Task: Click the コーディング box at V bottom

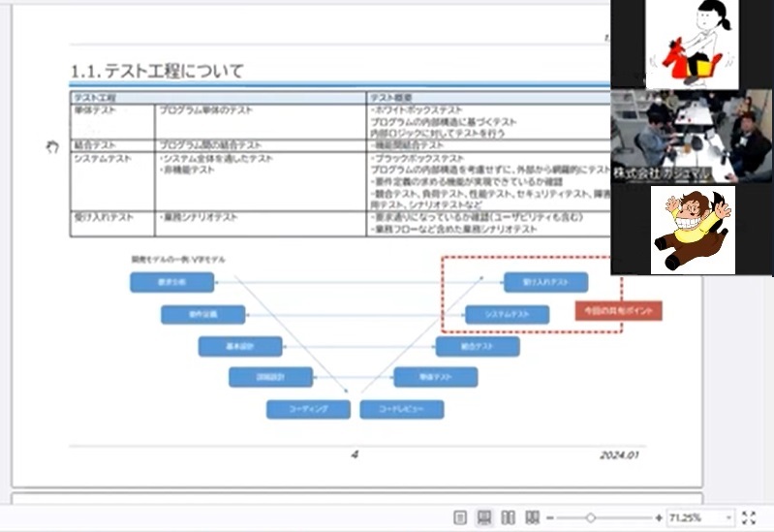Action: click(308, 409)
